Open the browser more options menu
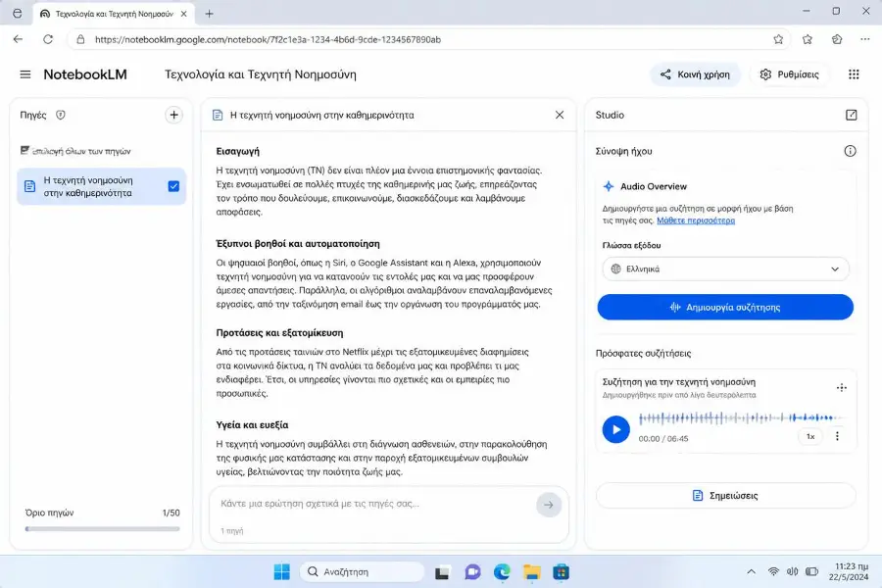882x588 pixels. pos(865,39)
